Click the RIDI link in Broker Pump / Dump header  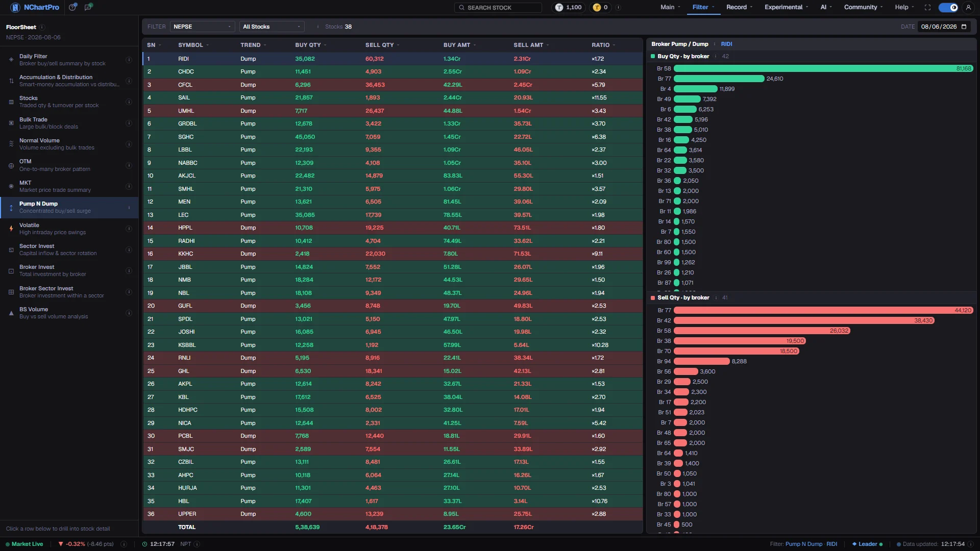(x=726, y=44)
